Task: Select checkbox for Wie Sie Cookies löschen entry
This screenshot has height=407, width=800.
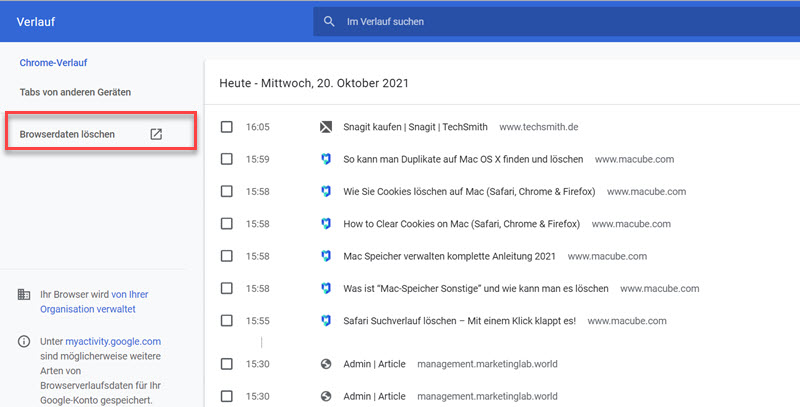Action: point(227,191)
